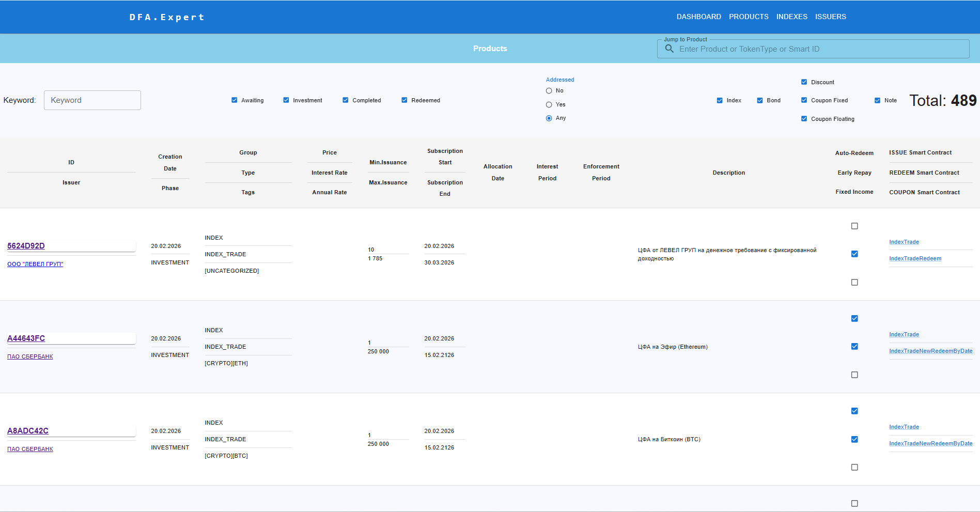The width and height of the screenshot is (980, 512).
Task: Navigate to the ISSUERS section
Action: click(x=831, y=17)
